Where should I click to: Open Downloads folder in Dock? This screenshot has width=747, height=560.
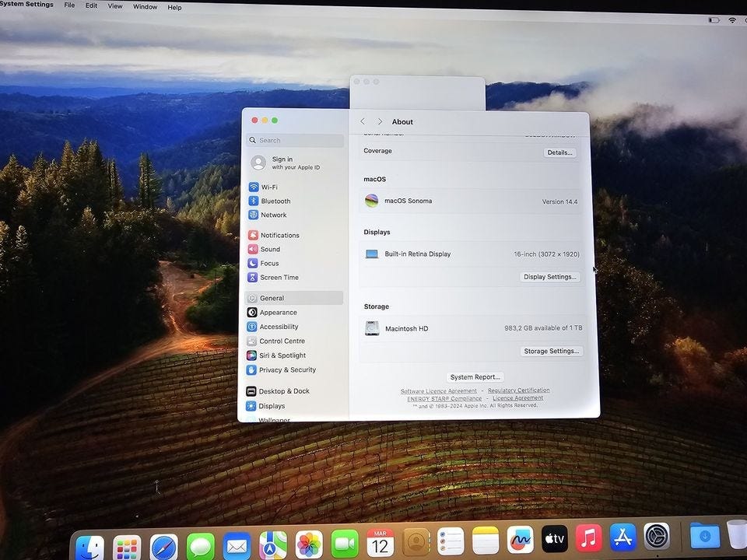(x=705, y=536)
